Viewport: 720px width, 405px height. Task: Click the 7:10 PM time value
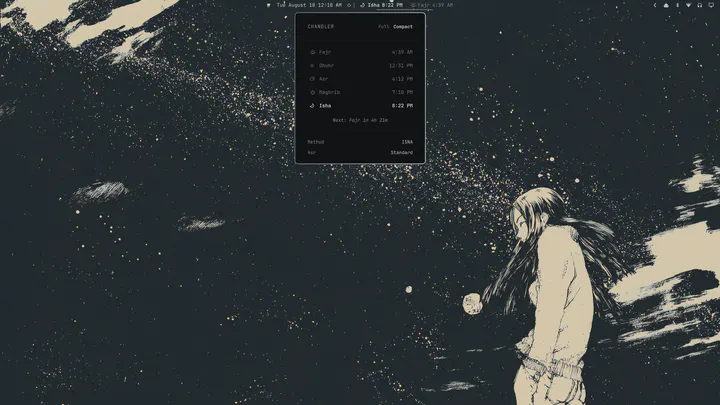[402, 92]
